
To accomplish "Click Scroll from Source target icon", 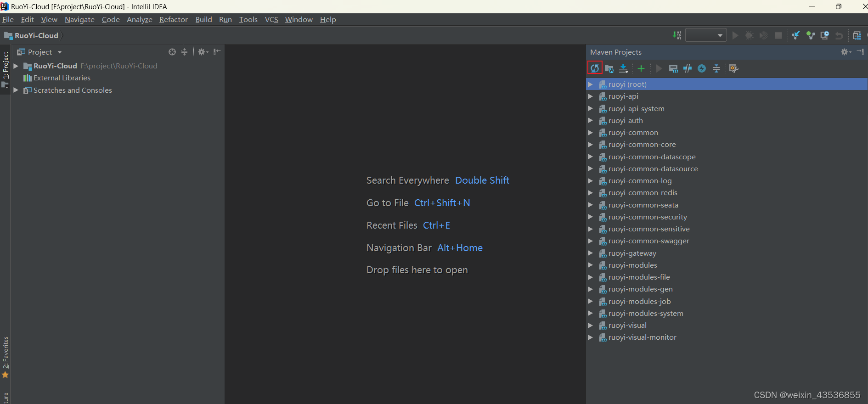I will tap(172, 52).
